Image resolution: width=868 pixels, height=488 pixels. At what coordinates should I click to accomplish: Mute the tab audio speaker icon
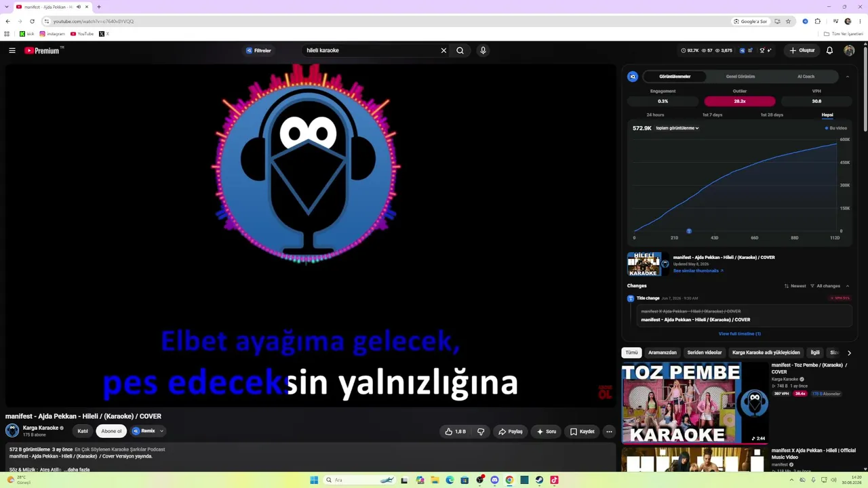pos(79,7)
